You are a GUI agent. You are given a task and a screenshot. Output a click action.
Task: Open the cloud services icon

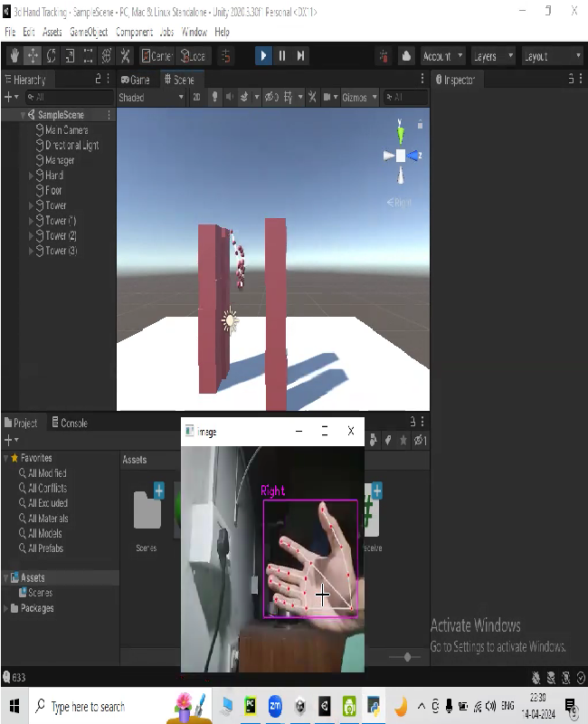(406, 56)
